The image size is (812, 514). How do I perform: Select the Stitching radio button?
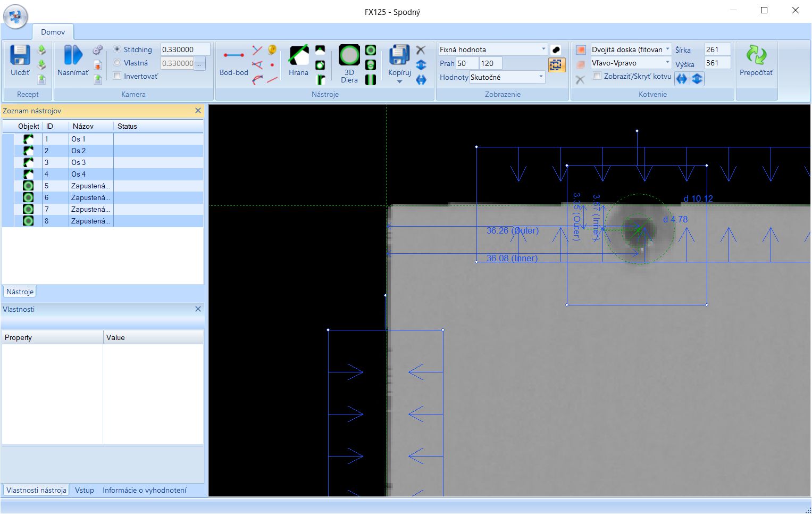(x=117, y=49)
